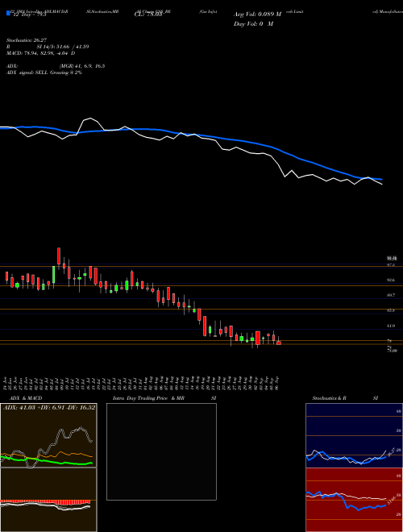
Task: Click the 81.9 price axis label
Action: (391, 326)
